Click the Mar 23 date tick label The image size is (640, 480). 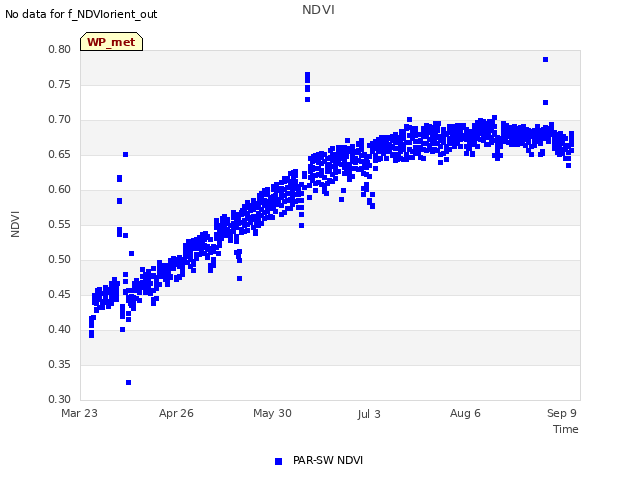click(x=80, y=413)
